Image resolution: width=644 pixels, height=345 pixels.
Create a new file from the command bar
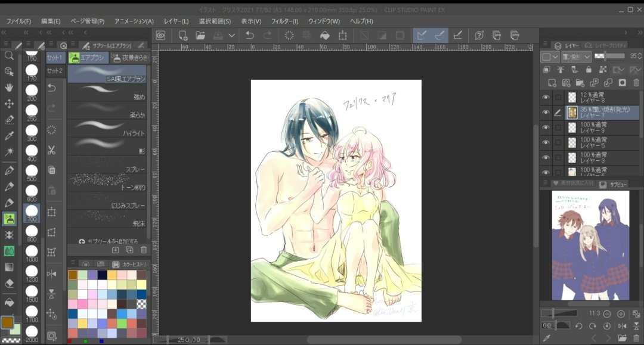[x=183, y=36]
